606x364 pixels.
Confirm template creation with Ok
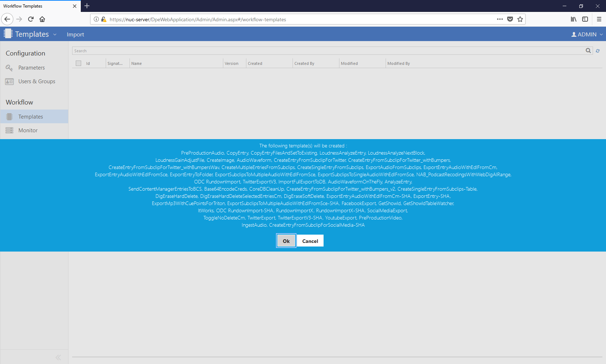point(286,241)
